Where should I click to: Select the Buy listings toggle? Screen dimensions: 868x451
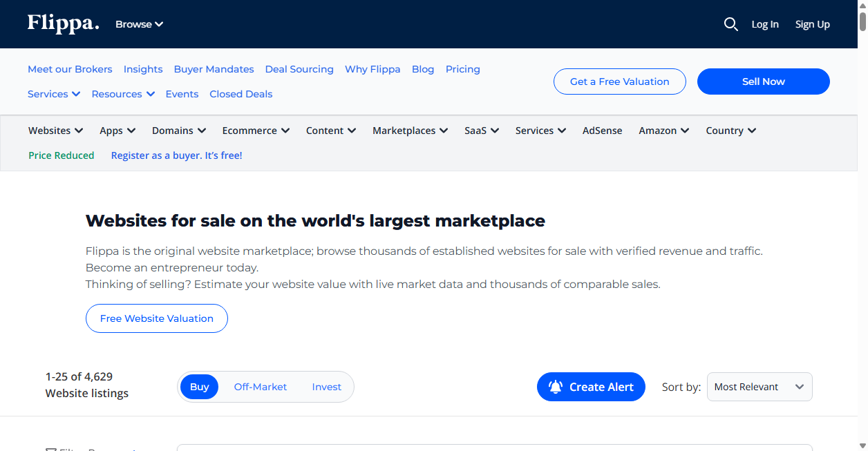[x=199, y=387]
